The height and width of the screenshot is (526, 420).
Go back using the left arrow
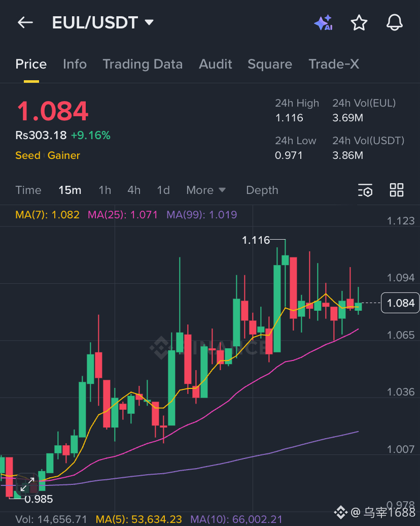click(x=25, y=23)
